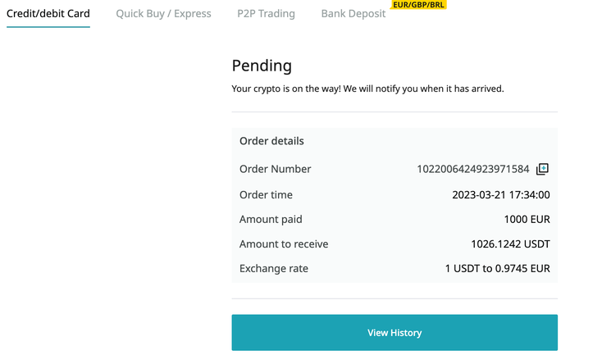Click the Amount paid label

[271, 219]
